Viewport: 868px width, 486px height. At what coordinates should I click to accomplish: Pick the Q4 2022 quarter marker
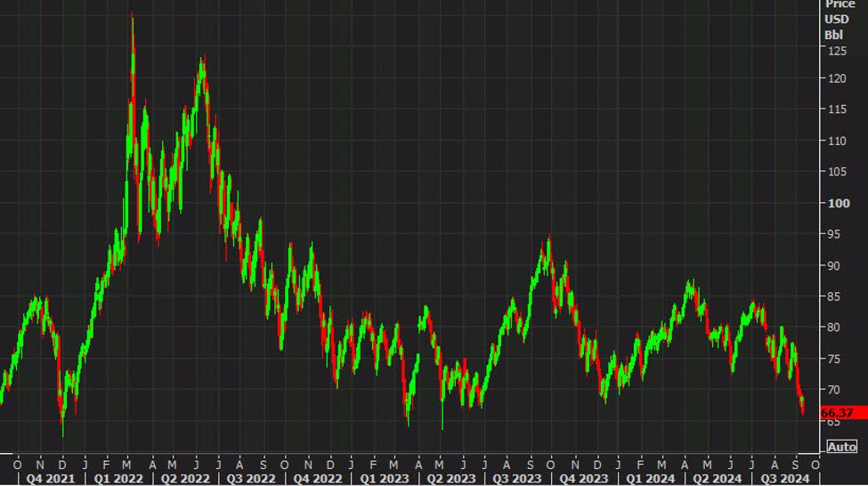(x=318, y=478)
